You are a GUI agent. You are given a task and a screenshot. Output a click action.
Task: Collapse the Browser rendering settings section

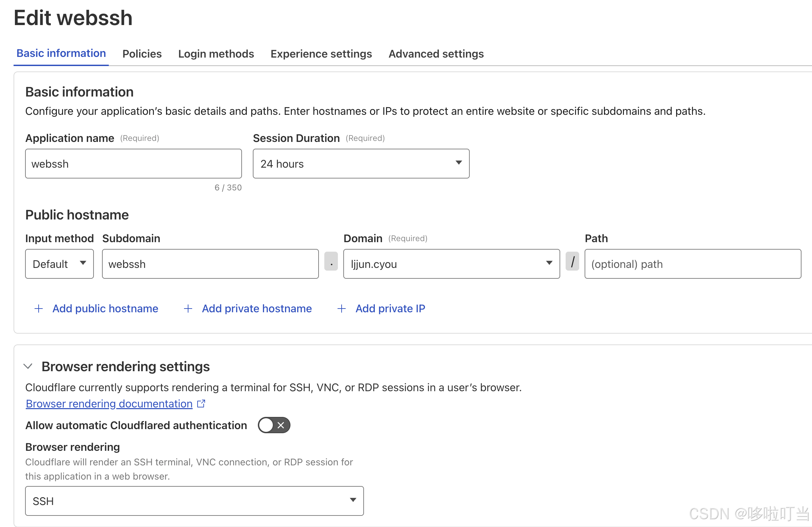28,366
